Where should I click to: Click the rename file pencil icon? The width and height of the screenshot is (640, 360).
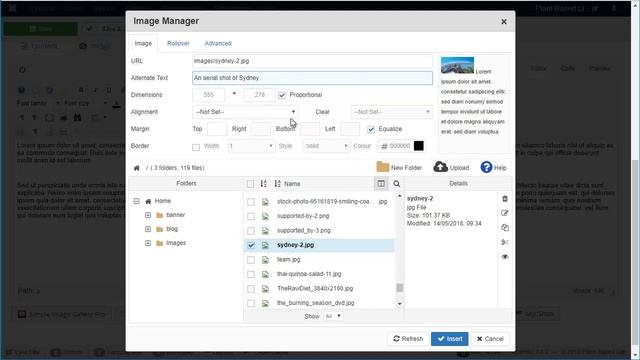coord(505,213)
